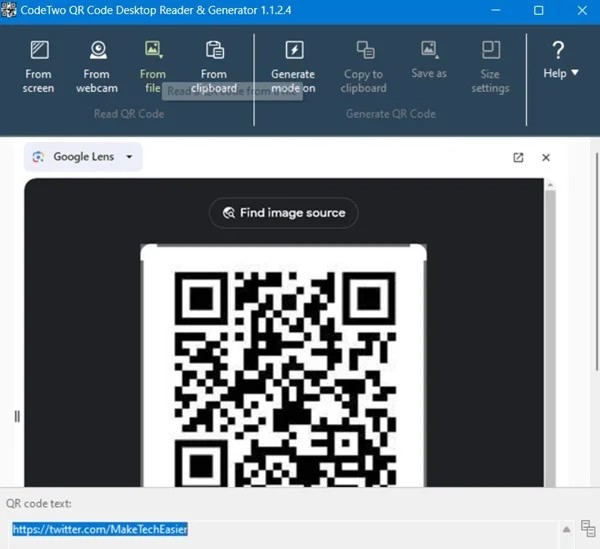Screen dimensions: 600x549
Task: Click the QR code image preview
Action: (284, 365)
